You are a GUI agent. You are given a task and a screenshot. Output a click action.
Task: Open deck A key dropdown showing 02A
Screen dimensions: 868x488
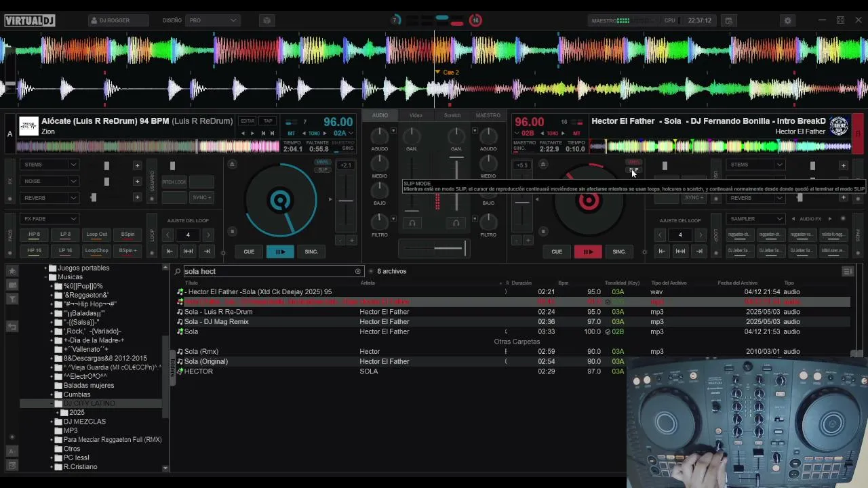pos(342,134)
